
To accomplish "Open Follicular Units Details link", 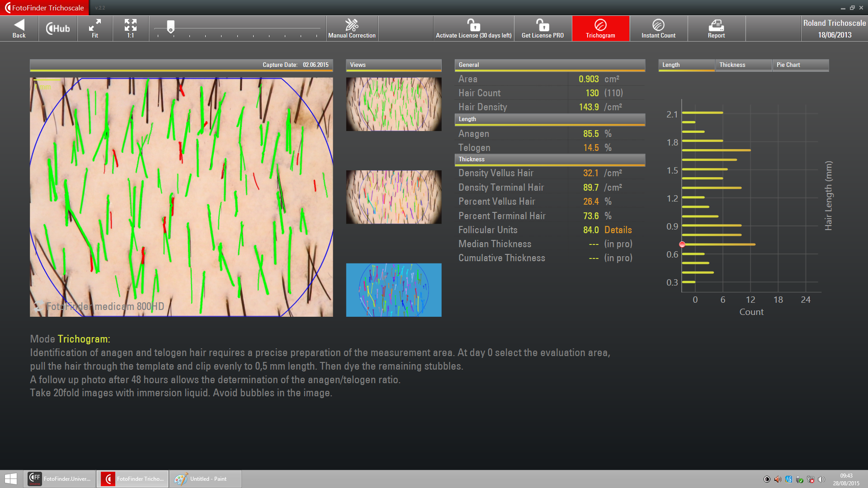I will [x=618, y=230].
